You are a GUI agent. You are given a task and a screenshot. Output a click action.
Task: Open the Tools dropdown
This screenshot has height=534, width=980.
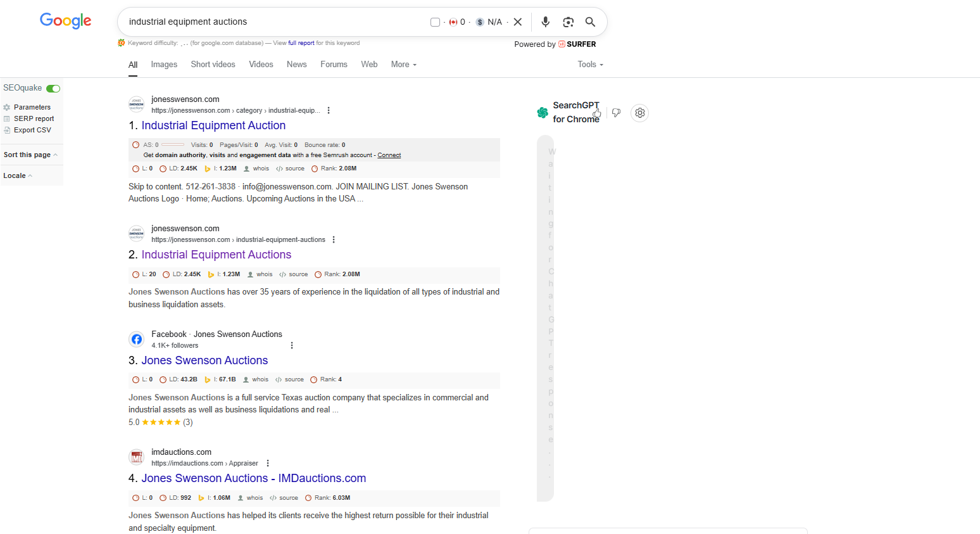coord(591,65)
